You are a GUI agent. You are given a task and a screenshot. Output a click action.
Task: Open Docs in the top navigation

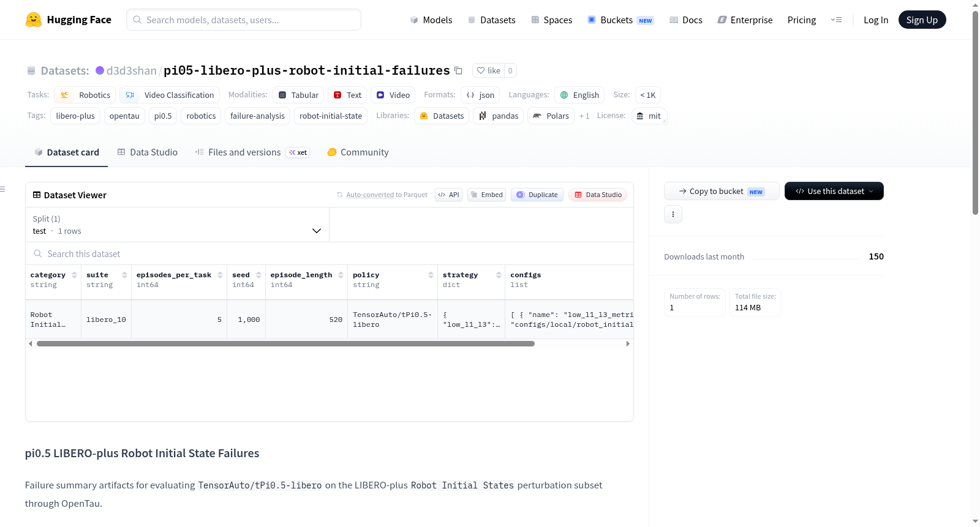tap(686, 20)
